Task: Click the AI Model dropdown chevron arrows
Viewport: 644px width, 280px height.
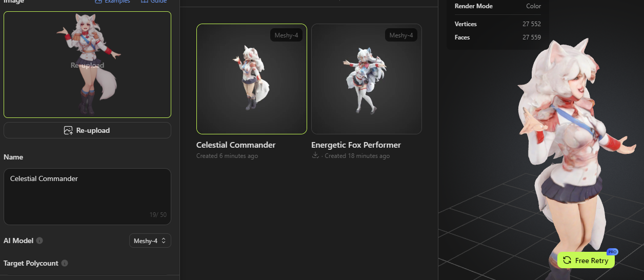Action: pos(164,241)
